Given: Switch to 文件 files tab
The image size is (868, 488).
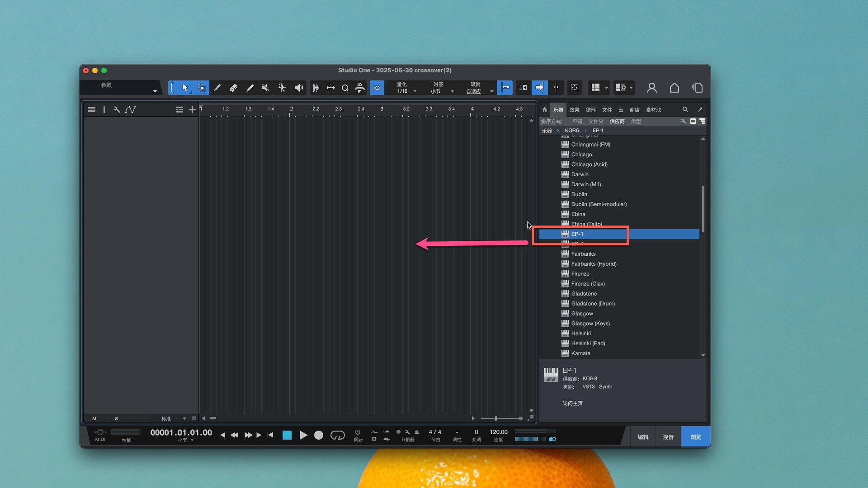Looking at the screenshot, I should pos(607,110).
